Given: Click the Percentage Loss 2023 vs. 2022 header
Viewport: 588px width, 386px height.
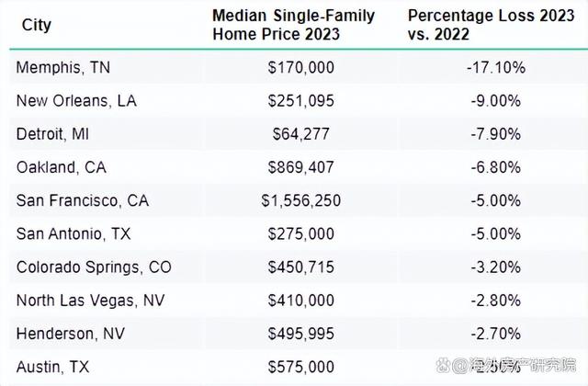Looking at the screenshot, I should [x=491, y=25].
